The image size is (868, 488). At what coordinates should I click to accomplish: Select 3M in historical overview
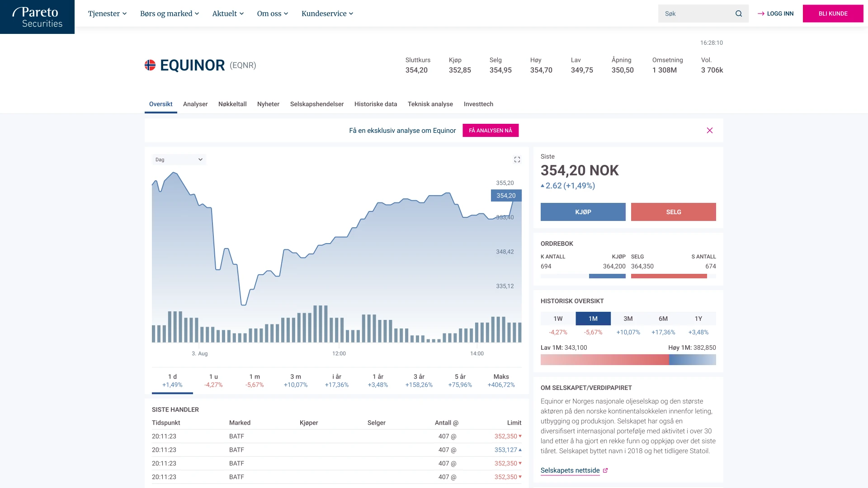[628, 319]
